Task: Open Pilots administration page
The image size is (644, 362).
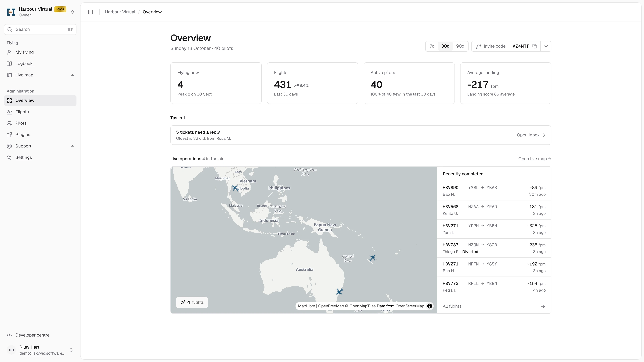Action: (x=40, y=123)
